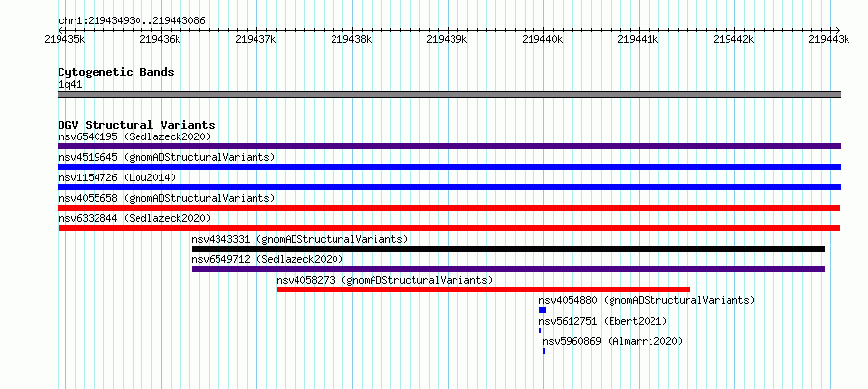Click the nsv6332844 (Sedlazeck2020) label

coord(135,218)
